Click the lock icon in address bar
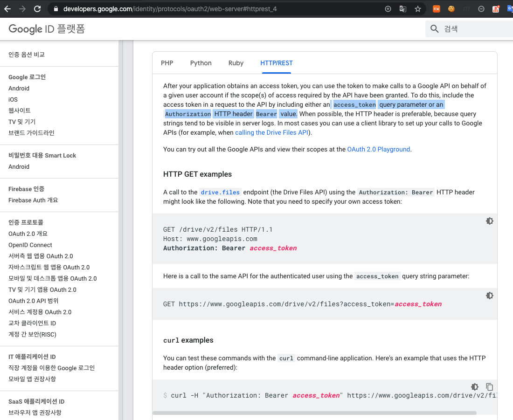 point(56,9)
